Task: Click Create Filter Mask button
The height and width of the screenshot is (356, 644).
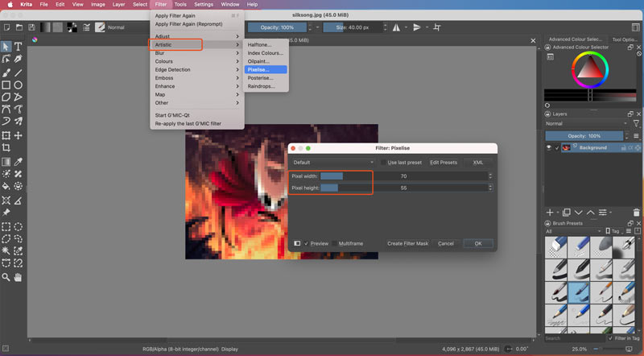Action: (x=407, y=244)
